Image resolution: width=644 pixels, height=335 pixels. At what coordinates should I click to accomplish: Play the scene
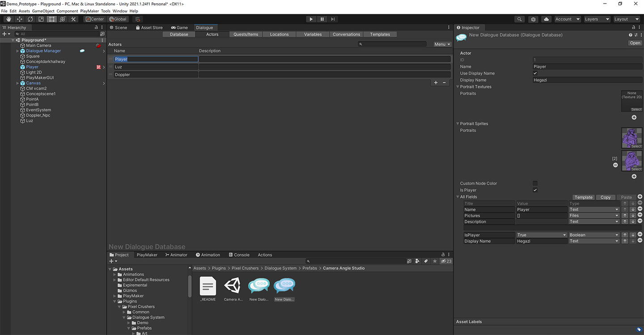pos(311,19)
